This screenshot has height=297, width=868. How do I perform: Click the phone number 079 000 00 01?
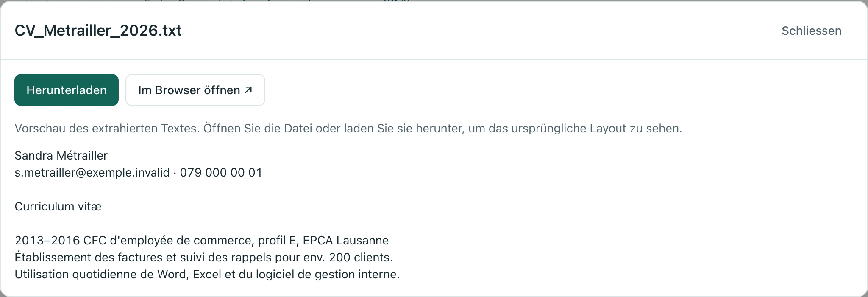tap(221, 172)
